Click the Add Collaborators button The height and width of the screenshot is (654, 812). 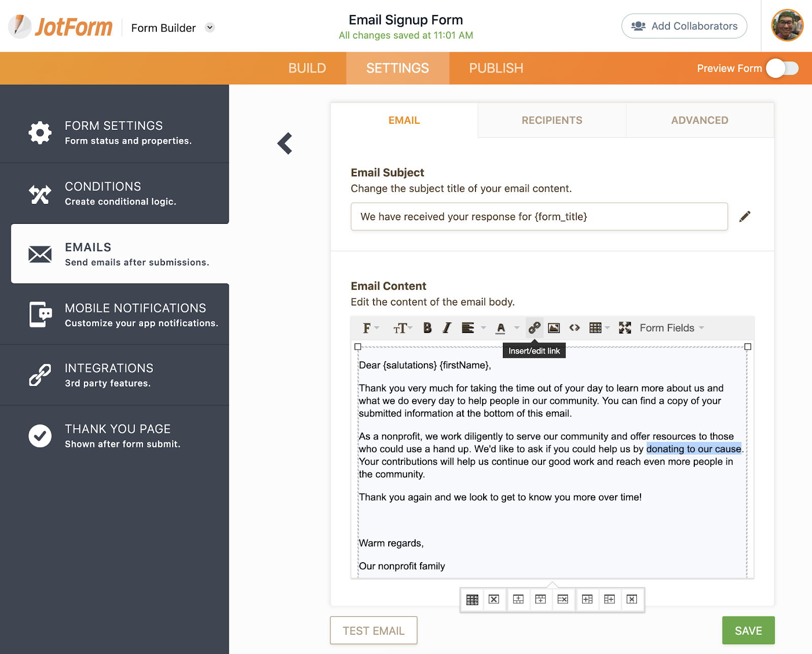pos(684,26)
